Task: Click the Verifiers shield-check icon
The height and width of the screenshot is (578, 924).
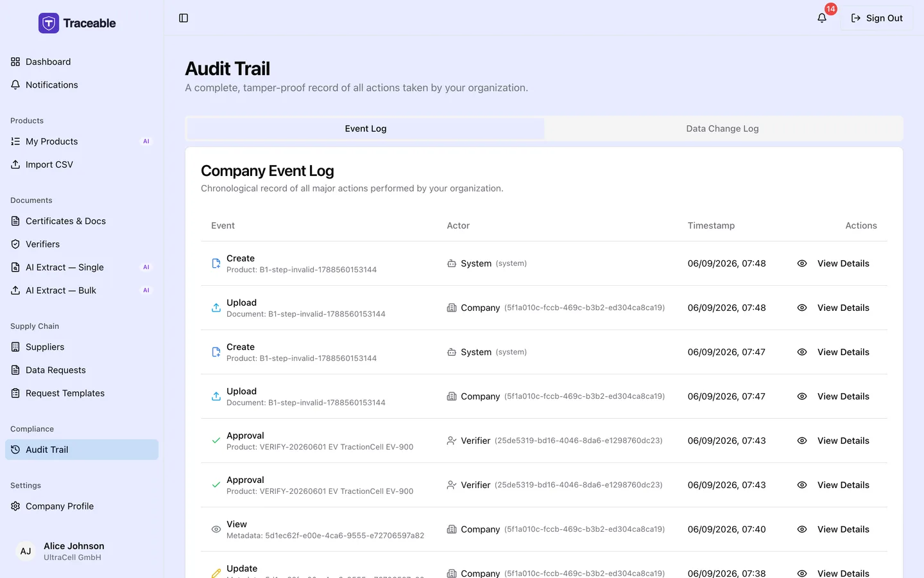Action: click(15, 244)
